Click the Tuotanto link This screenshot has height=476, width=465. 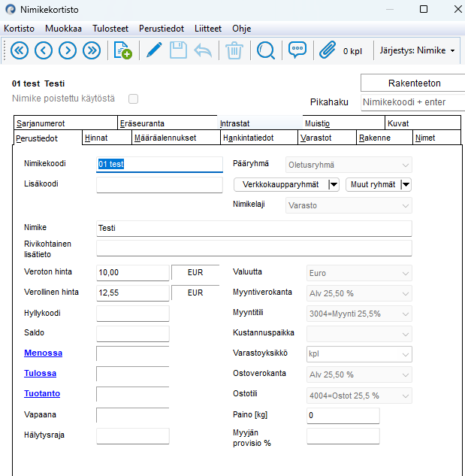pos(42,393)
